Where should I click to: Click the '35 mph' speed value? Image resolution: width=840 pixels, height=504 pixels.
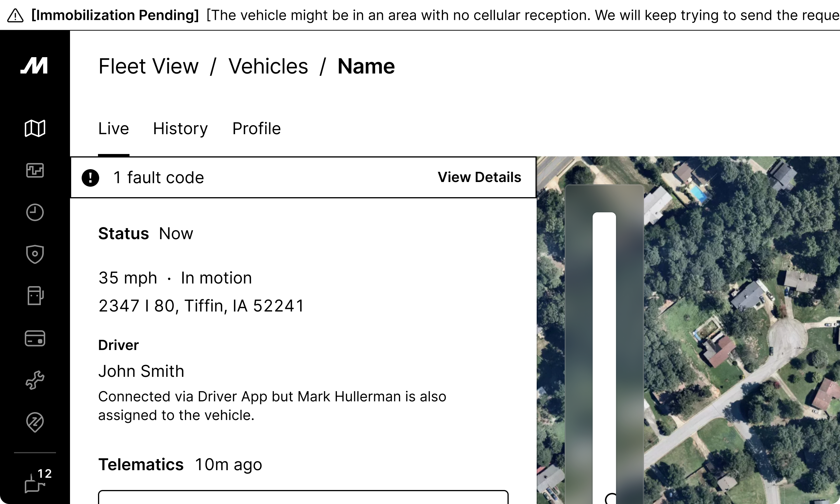coord(128,278)
